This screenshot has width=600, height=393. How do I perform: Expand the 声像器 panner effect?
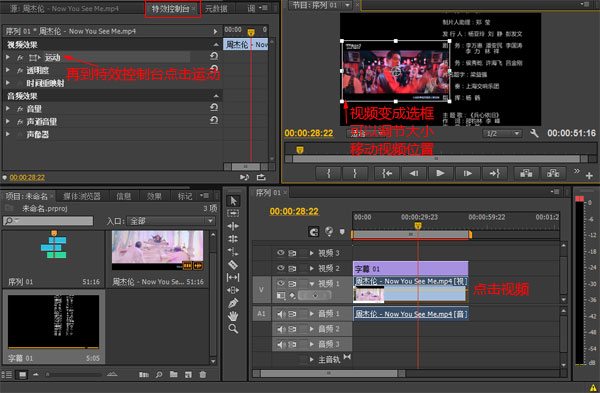pyautogui.click(x=8, y=134)
